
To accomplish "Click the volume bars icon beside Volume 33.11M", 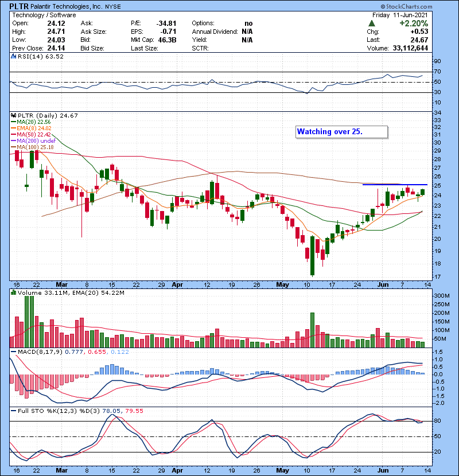I will click(14, 292).
